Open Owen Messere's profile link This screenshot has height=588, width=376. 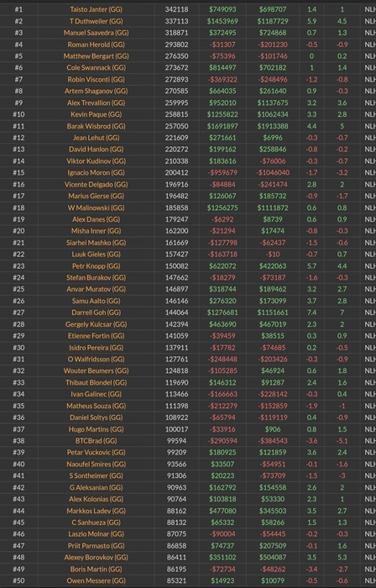pyautogui.click(x=96, y=580)
